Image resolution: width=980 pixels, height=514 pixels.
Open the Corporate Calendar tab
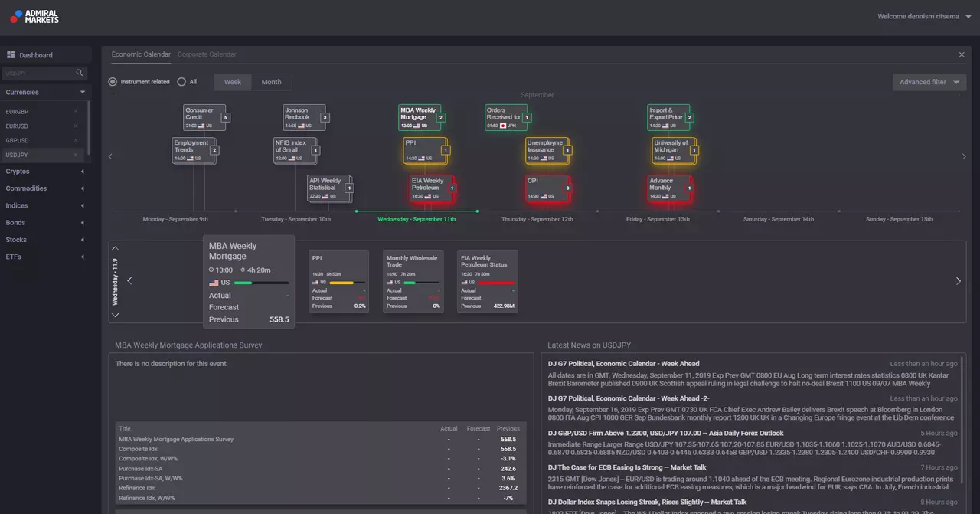(x=207, y=54)
